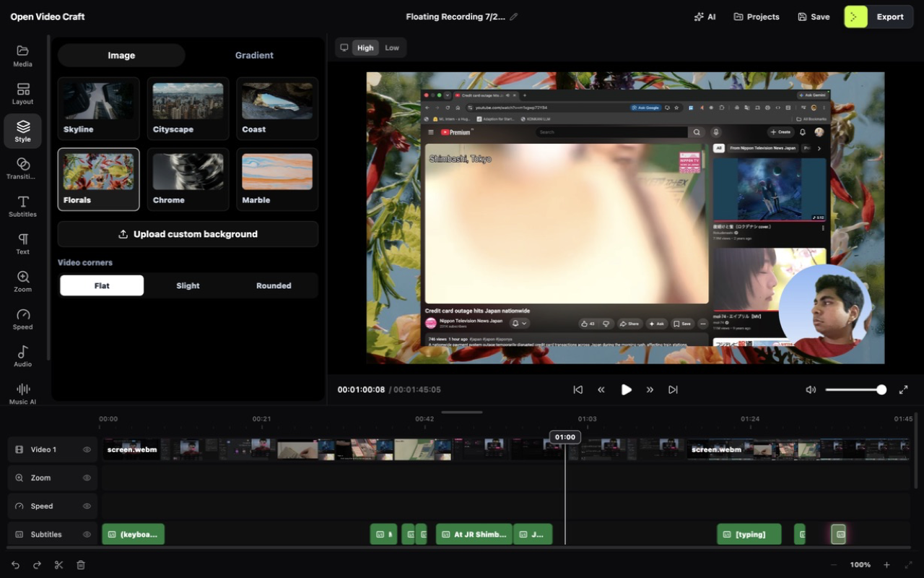Select the At JR Shimb... subtitle clip
Screen dimensions: 924x578
tap(474, 535)
